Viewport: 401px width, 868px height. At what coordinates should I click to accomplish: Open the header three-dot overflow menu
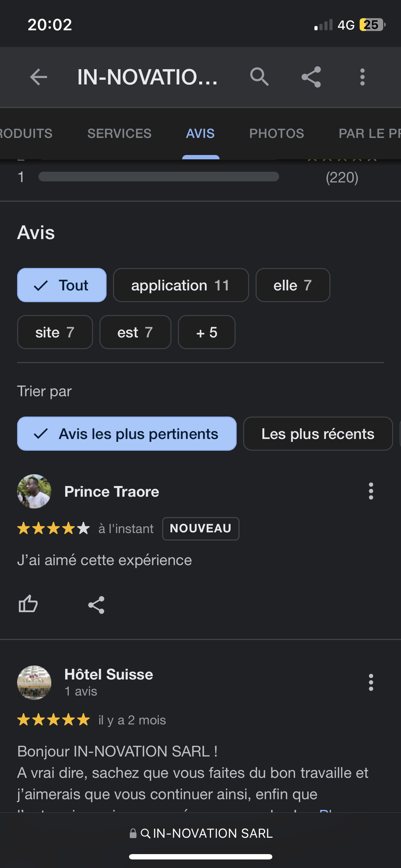[362, 77]
